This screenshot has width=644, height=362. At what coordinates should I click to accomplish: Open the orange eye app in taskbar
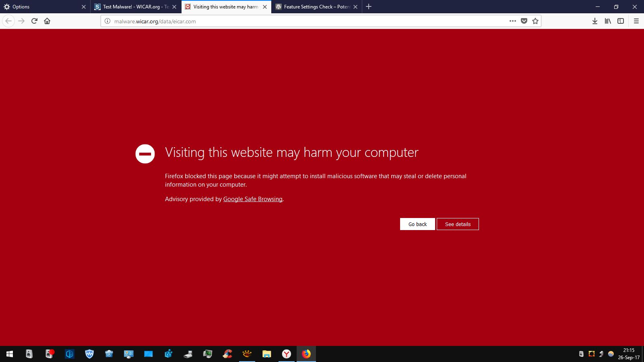point(247,354)
